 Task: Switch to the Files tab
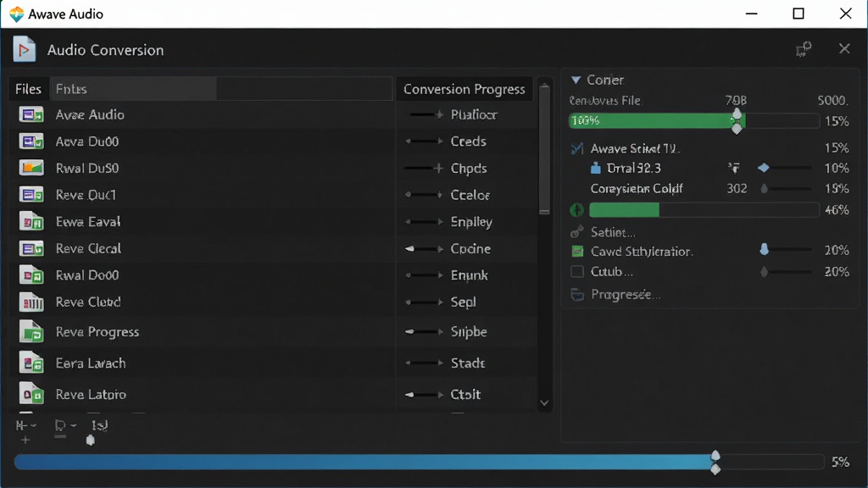click(x=28, y=89)
